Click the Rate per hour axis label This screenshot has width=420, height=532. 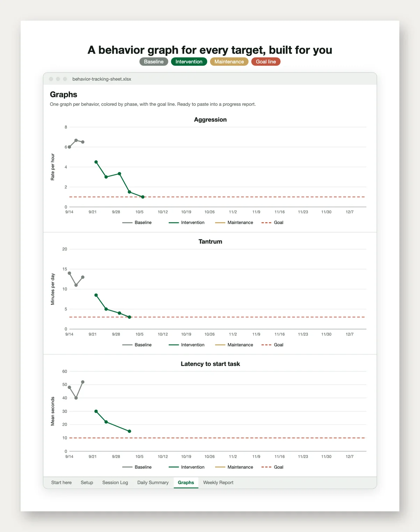click(53, 167)
